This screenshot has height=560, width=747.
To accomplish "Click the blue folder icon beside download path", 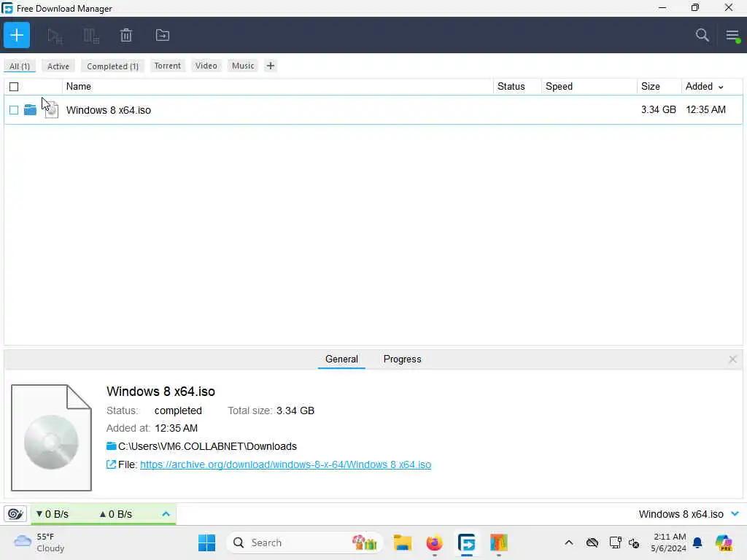I will point(111,446).
